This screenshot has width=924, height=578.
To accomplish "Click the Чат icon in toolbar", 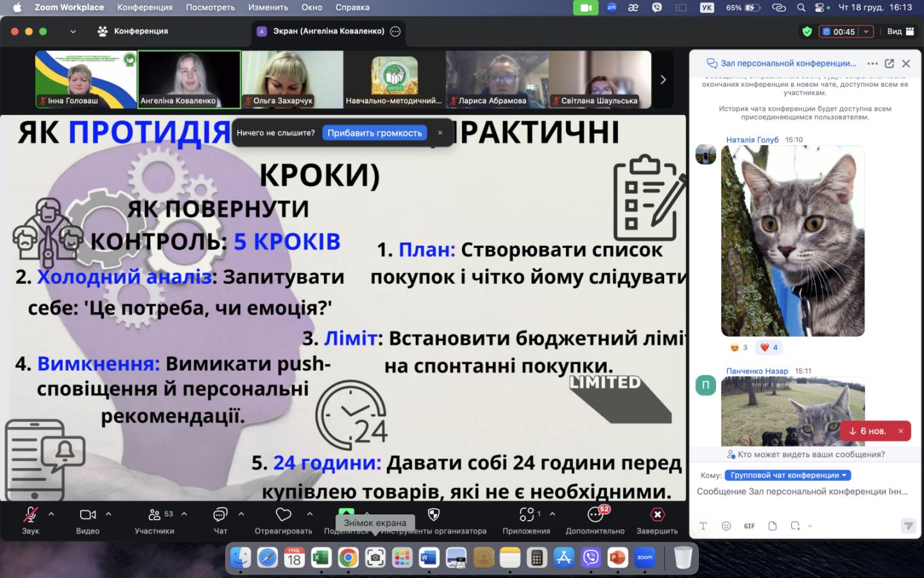I will pyautogui.click(x=220, y=515).
